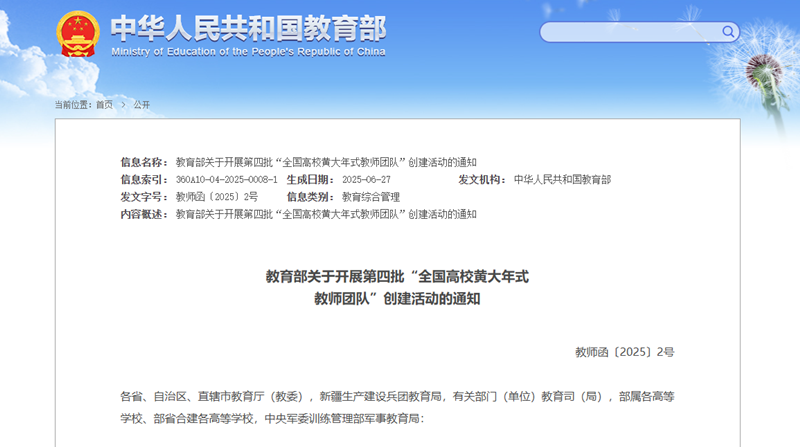
Task: Select the info index value 360A10-04-2025-0008-1
Action: click(227, 180)
